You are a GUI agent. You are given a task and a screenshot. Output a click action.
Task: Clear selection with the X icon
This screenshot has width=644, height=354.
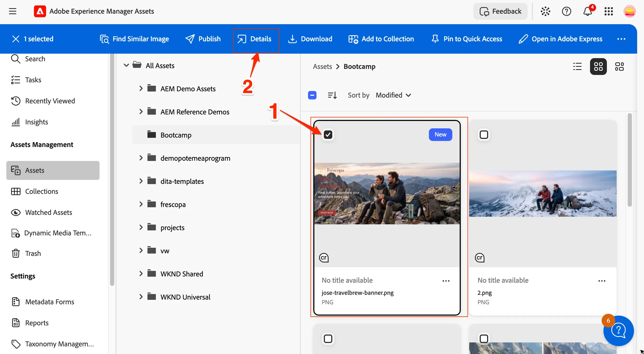coord(16,39)
